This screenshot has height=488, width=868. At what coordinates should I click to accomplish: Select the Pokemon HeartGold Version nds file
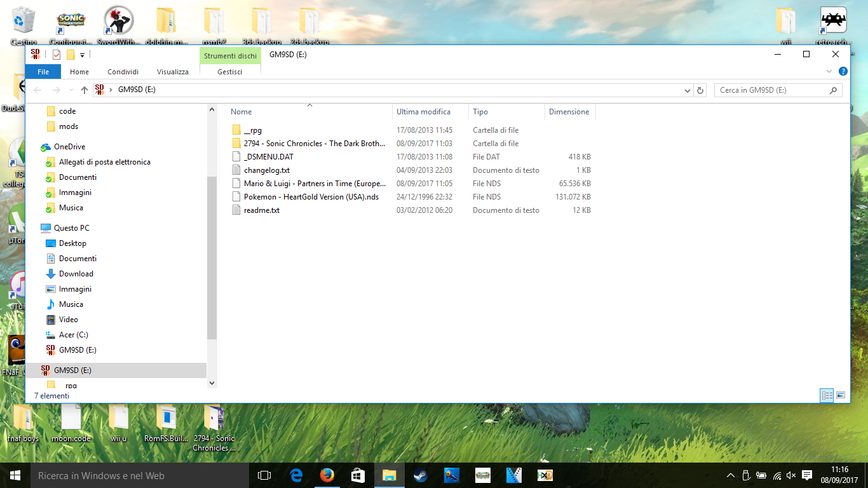[305, 197]
